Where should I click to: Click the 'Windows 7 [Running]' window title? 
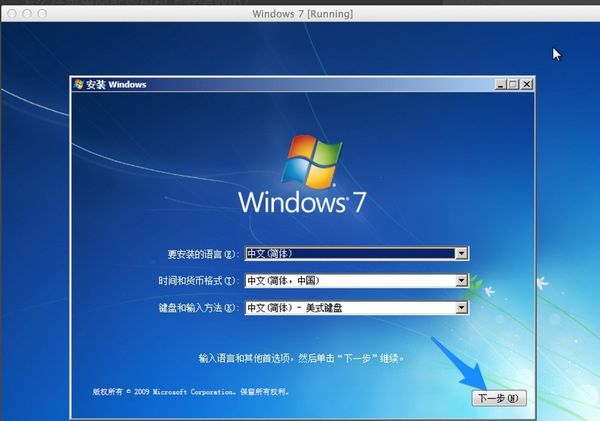point(303,14)
